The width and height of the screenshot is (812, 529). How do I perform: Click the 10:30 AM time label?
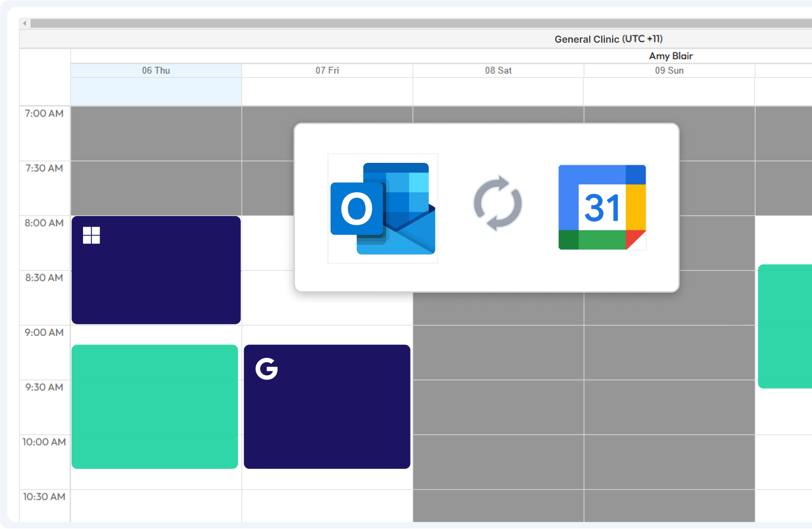[44, 496]
